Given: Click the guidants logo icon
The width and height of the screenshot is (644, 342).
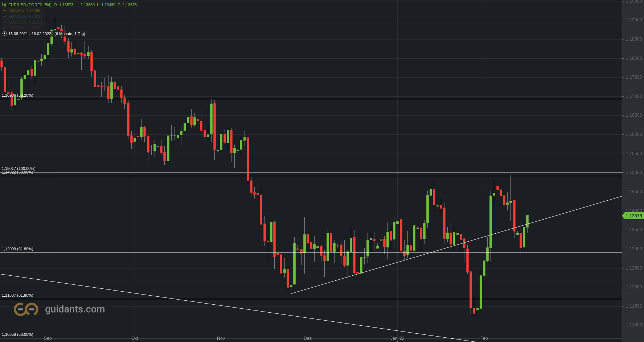Looking at the screenshot, I should [x=26, y=309].
